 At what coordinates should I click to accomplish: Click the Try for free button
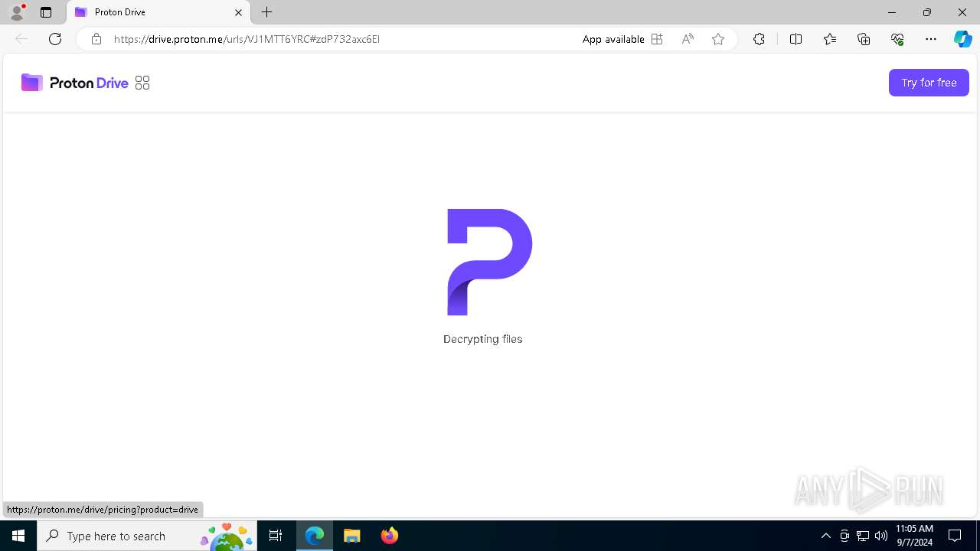[x=929, y=83]
